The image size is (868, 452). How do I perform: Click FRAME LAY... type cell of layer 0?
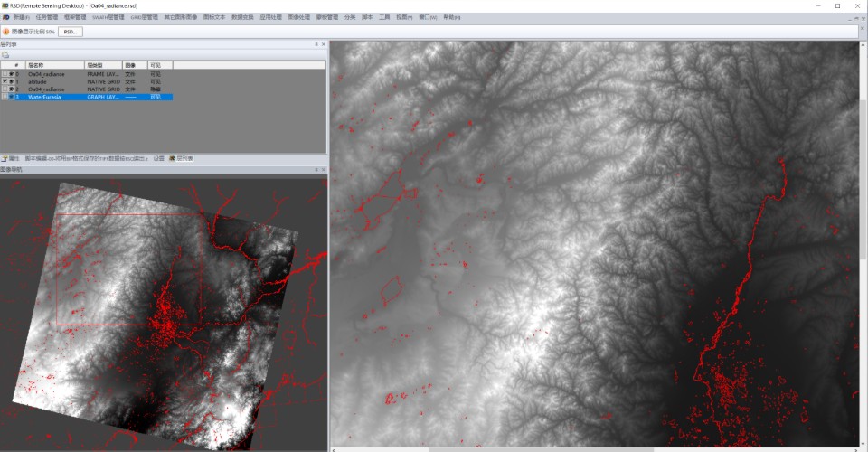pos(103,73)
